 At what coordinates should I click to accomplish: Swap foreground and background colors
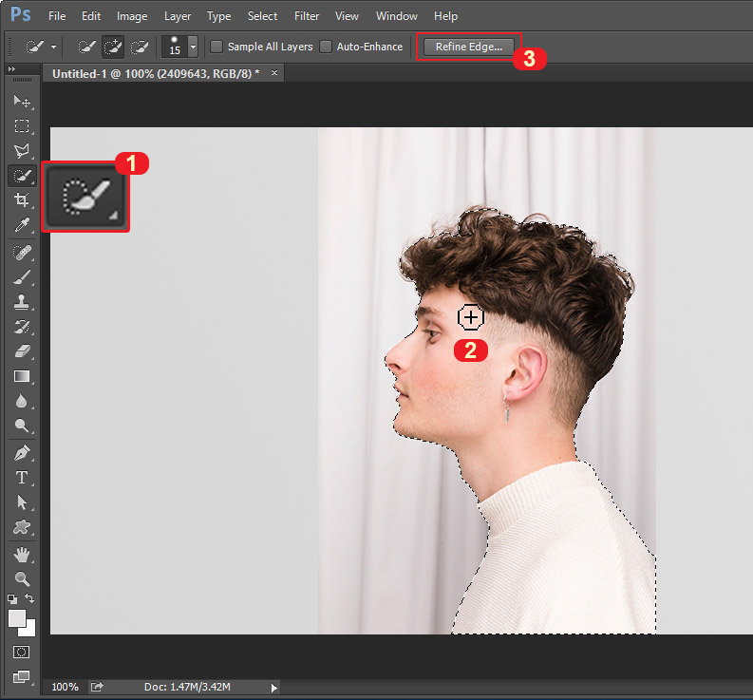29,598
